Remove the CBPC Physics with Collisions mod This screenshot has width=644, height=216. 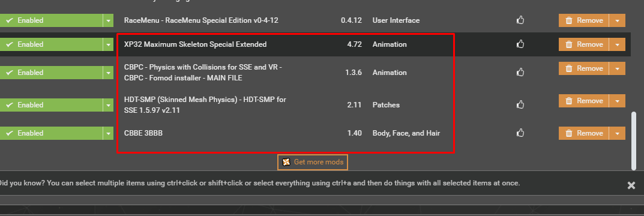(x=583, y=68)
